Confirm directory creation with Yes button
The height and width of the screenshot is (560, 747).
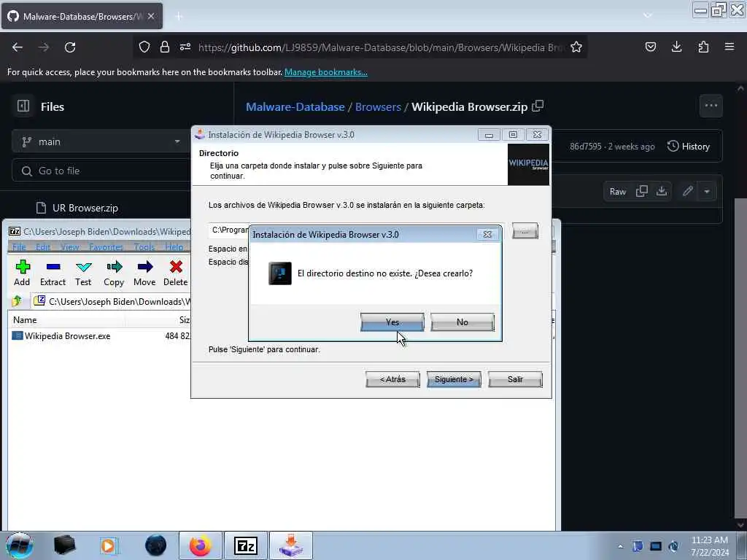tap(392, 322)
